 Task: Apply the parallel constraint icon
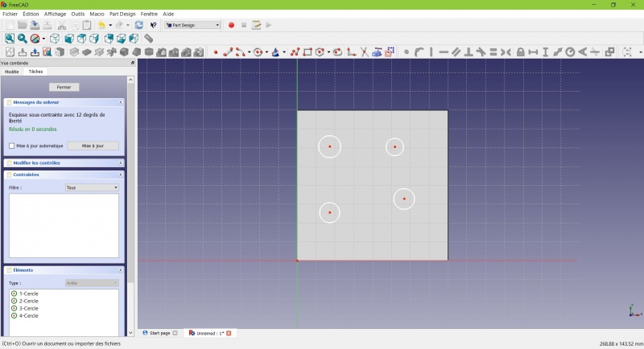(x=456, y=52)
